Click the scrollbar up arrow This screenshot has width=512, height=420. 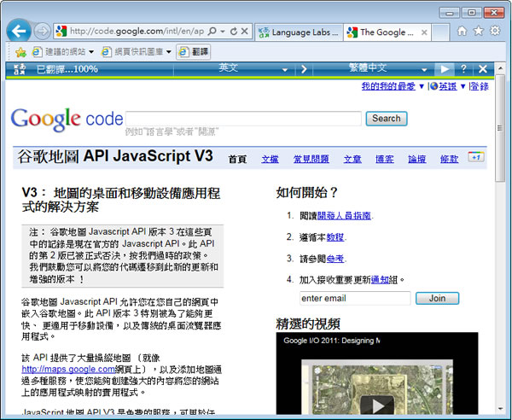(x=500, y=68)
